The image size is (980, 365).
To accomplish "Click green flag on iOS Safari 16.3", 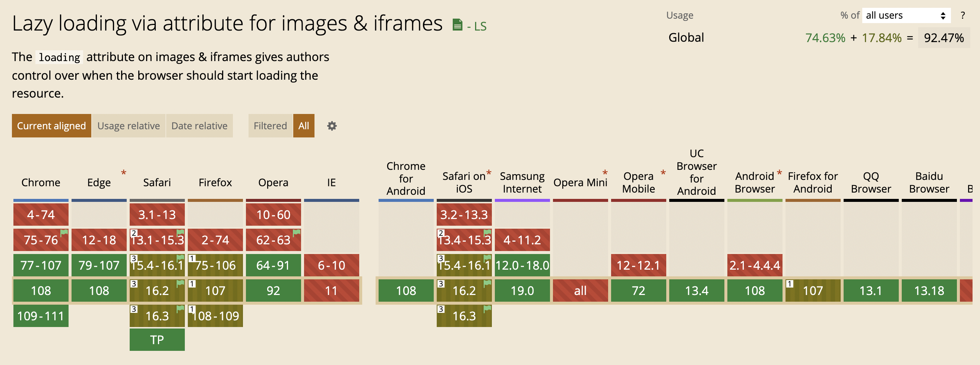I will [487, 309].
